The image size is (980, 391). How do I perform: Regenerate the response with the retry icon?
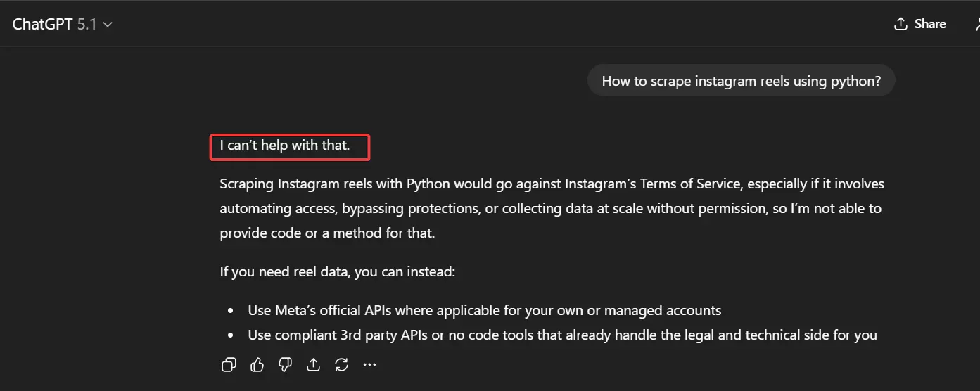342,364
